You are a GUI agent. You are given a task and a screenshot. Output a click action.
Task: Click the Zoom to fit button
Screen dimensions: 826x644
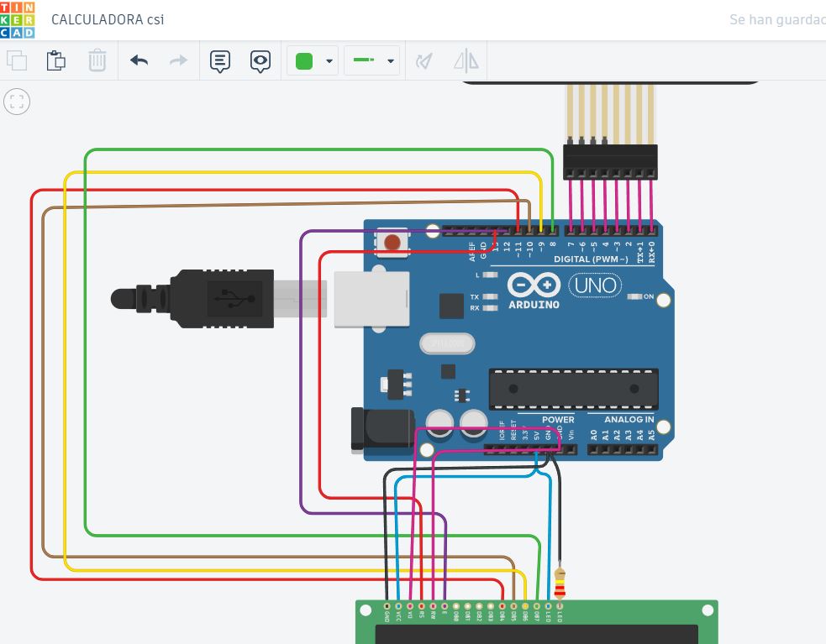click(17, 102)
